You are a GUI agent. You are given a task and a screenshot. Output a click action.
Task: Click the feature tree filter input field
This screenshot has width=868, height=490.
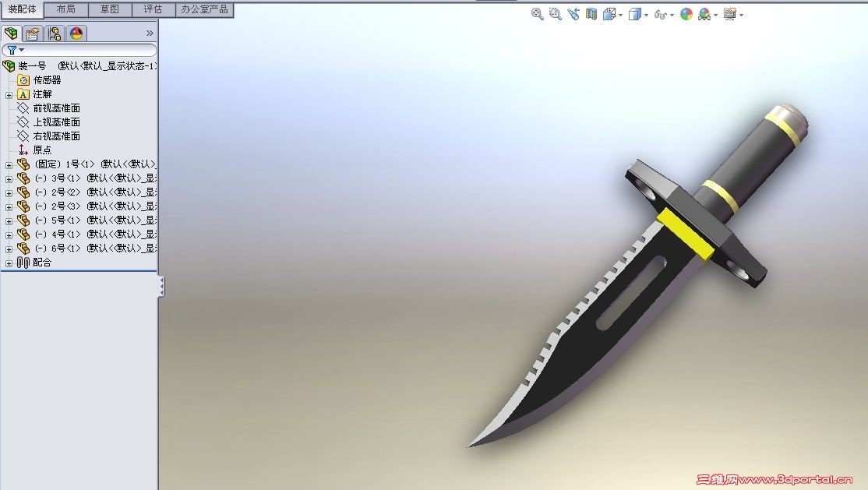79,51
